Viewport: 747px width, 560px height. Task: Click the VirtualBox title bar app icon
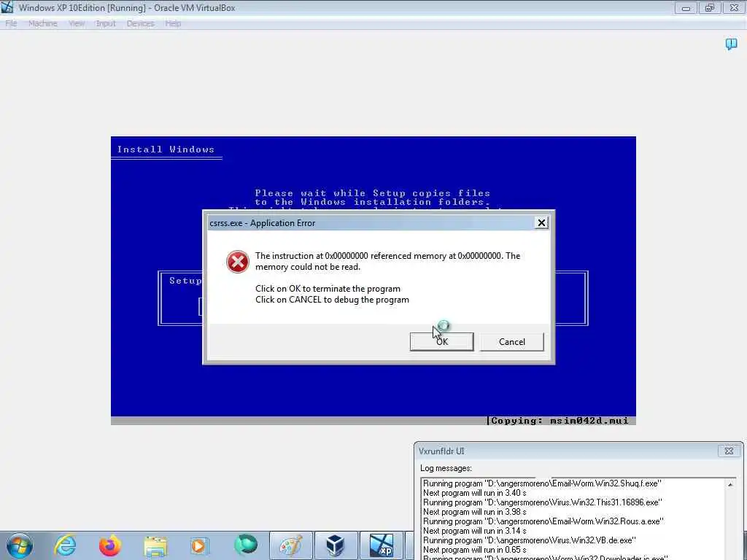pyautogui.click(x=7, y=7)
